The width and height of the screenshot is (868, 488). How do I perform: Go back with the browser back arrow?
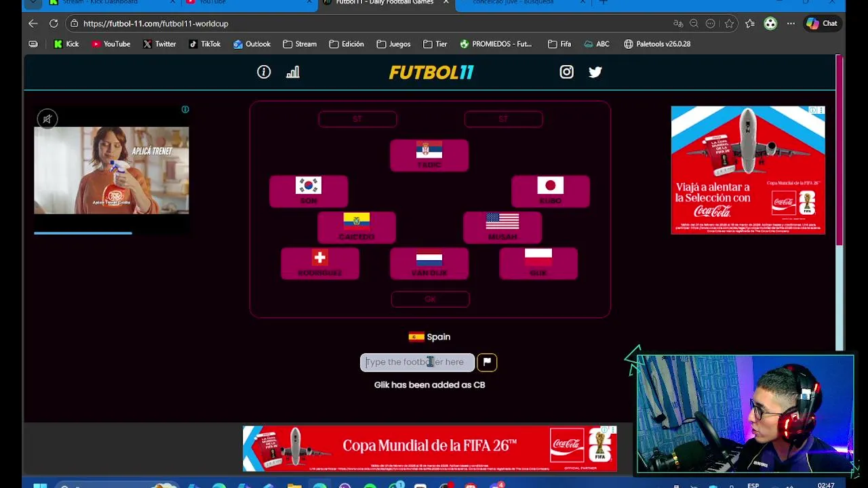(33, 23)
